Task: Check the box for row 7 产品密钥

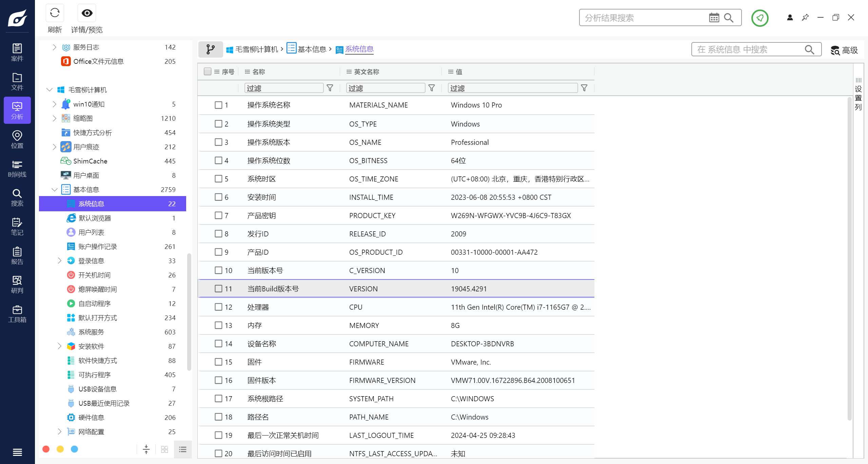Action: (x=218, y=215)
